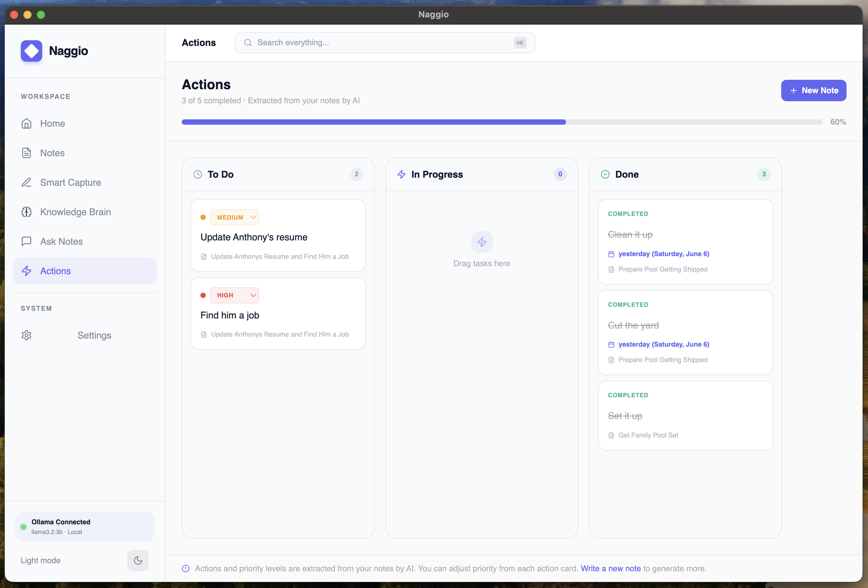Click the Naggio title in window titlebar
The height and width of the screenshot is (588, 868).
[x=433, y=14]
